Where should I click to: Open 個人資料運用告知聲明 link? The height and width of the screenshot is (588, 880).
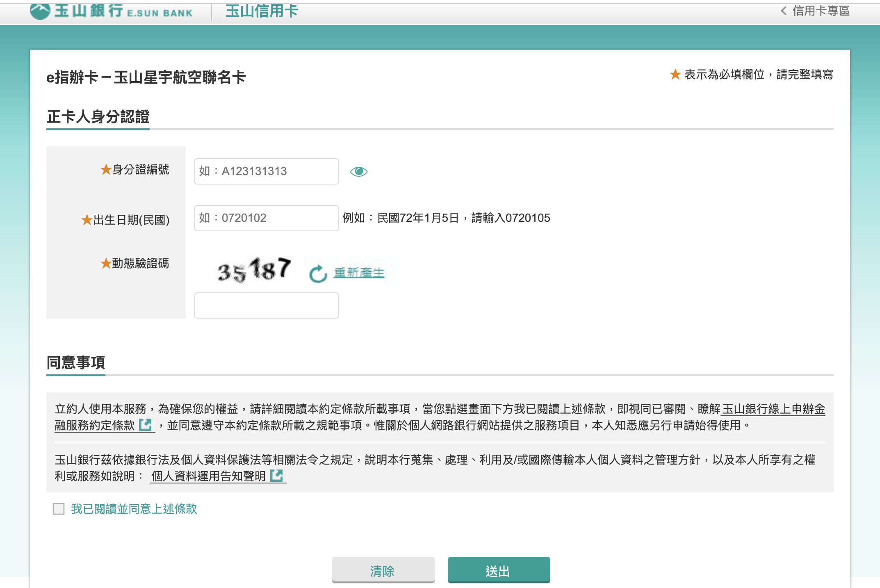[x=208, y=476]
